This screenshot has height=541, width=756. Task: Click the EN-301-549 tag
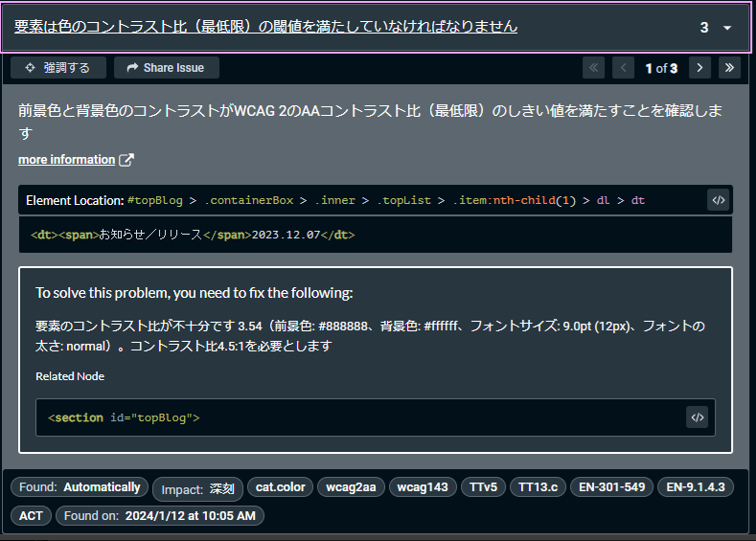[x=611, y=487]
